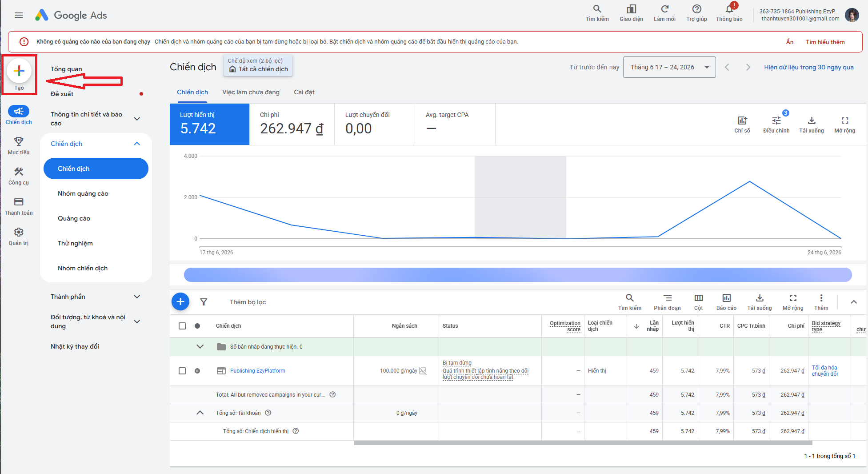The width and height of the screenshot is (868, 474).
Task: Click help icon next to Tổng số: Tài khoản
Action: (x=268, y=413)
